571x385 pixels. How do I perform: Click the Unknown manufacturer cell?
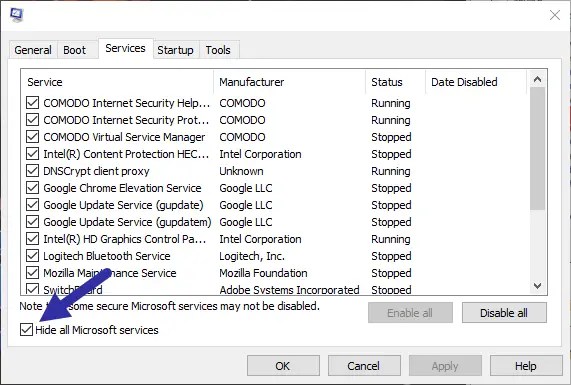pyautogui.click(x=241, y=171)
